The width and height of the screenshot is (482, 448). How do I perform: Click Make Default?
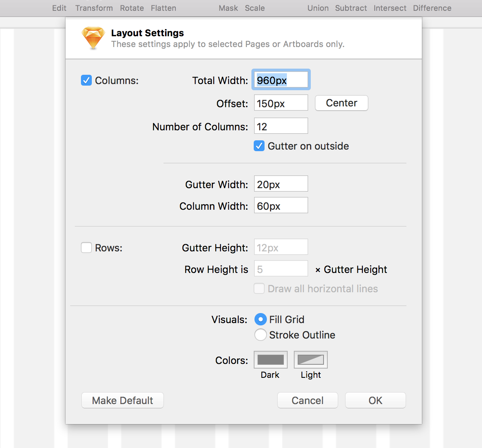click(122, 400)
